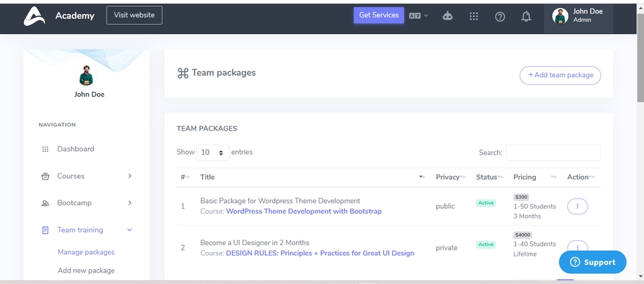The image size is (644, 284).
Task: Click Active badge in UI Designer row
Action: pos(486,244)
